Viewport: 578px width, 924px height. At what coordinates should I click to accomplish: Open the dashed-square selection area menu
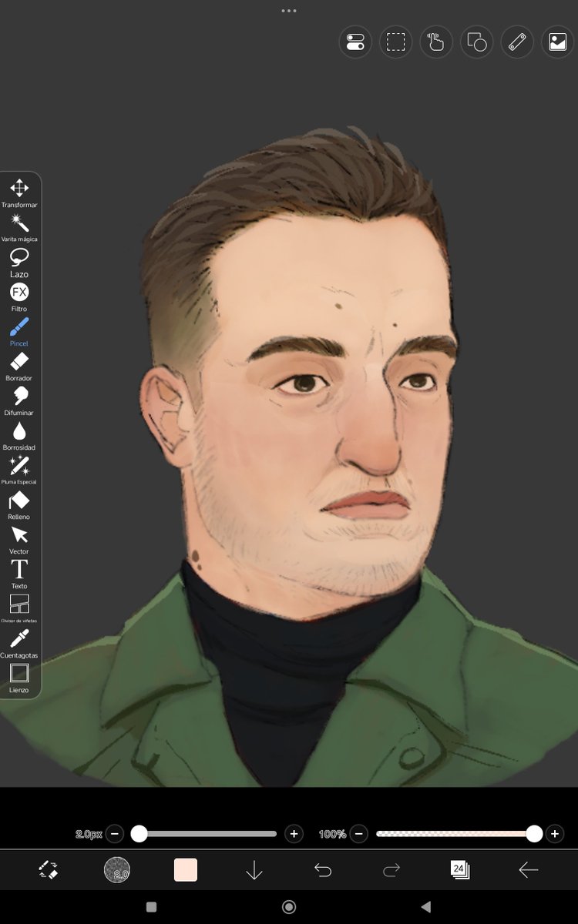click(395, 42)
